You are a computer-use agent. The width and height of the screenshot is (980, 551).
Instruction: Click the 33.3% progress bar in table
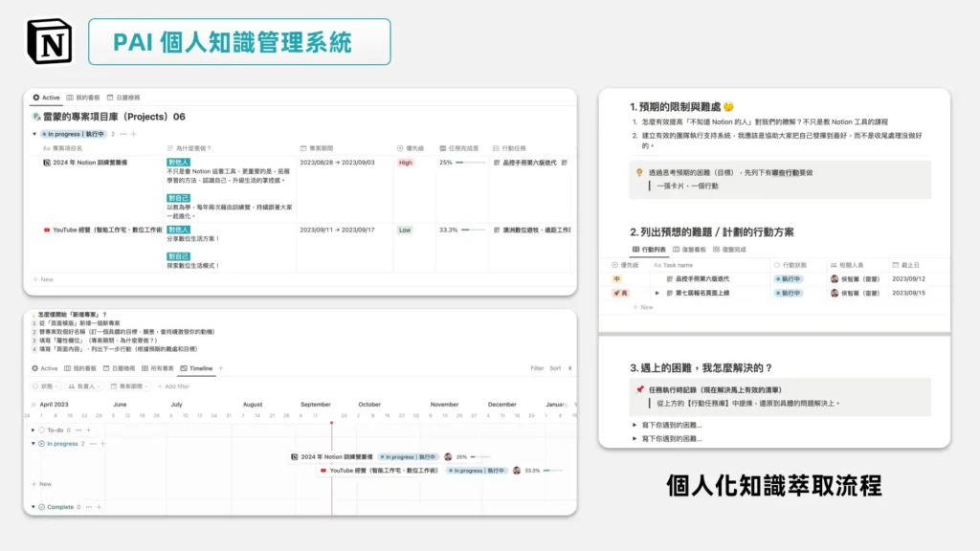pyautogui.click(x=475, y=230)
